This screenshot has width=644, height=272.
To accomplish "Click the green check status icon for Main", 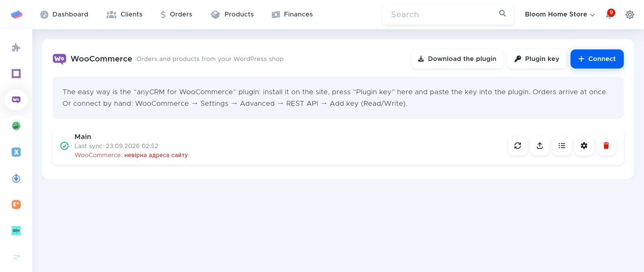I will click(64, 146).
